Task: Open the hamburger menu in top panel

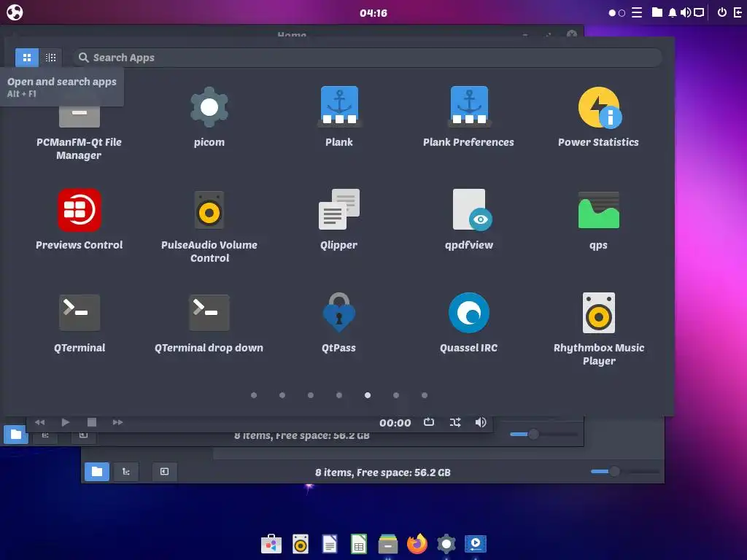Action: pyautogui.click(x=637, y=12)
